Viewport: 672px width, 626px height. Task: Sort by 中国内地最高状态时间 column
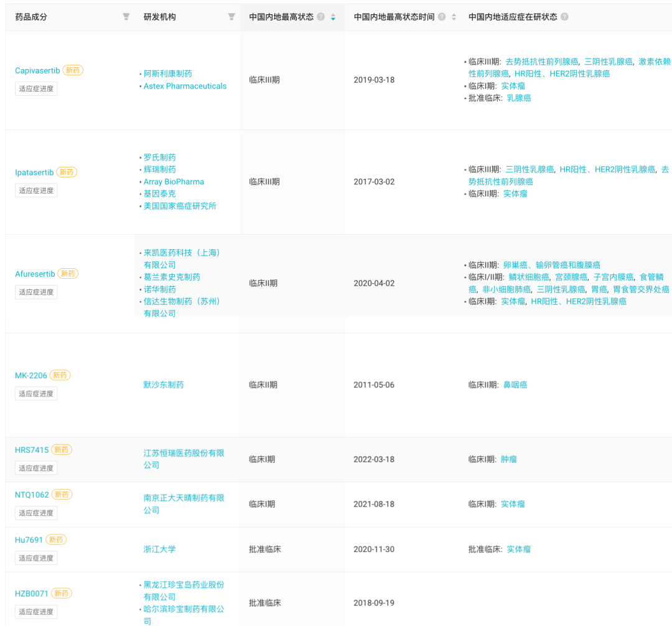(x=454, y=17)
